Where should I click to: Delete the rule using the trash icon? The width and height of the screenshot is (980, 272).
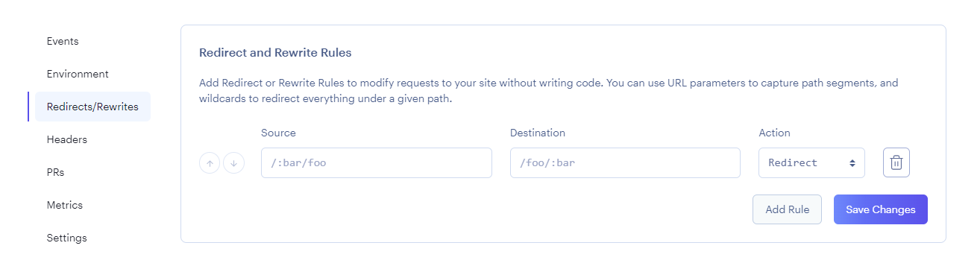tap(896, 162)
